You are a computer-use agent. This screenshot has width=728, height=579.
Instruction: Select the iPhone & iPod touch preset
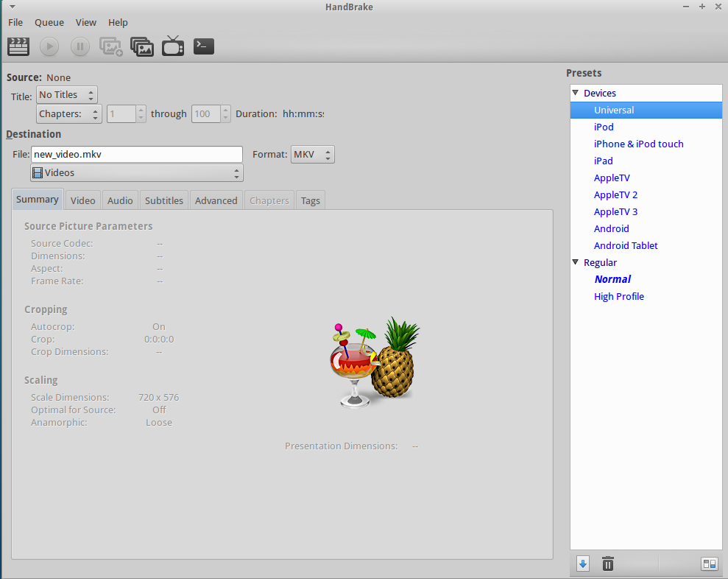tap(646, 144)
